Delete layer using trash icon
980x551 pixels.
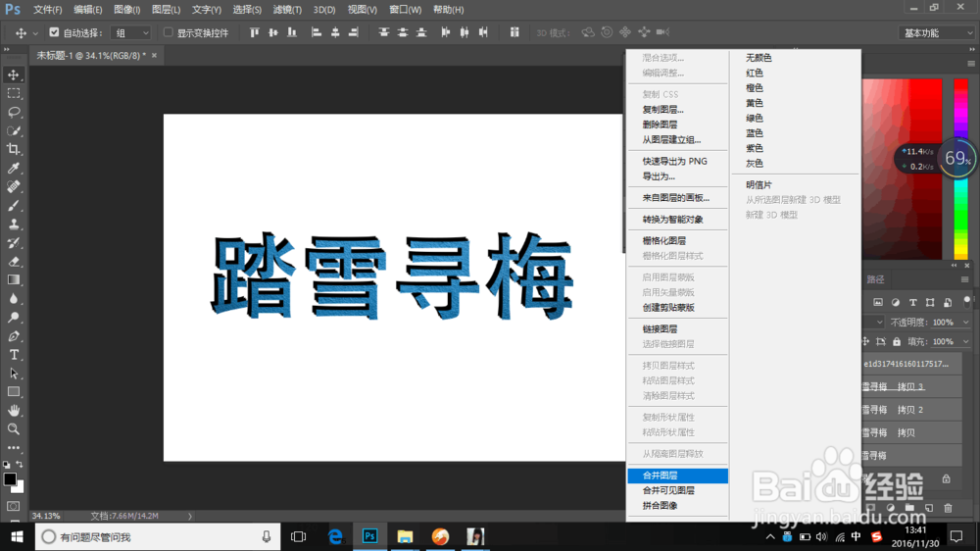[948, 509]
